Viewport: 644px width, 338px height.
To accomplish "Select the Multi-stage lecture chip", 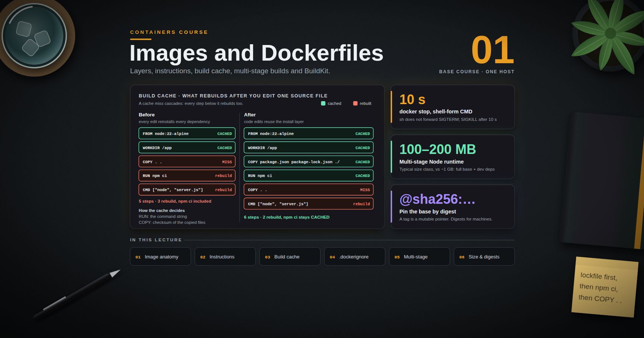I will (x=419, y=257).
